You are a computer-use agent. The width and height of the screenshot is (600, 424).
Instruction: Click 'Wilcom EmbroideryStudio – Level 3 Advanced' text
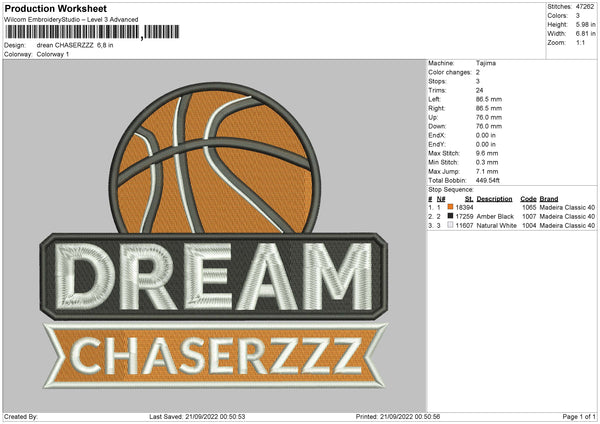pos(71,20)
